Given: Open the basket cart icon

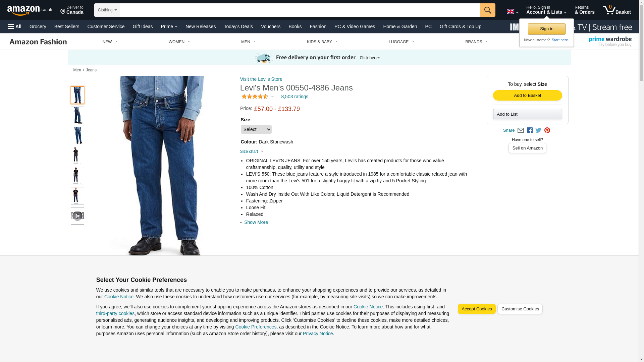Looking at the screenshot, I should click(616, 10).
